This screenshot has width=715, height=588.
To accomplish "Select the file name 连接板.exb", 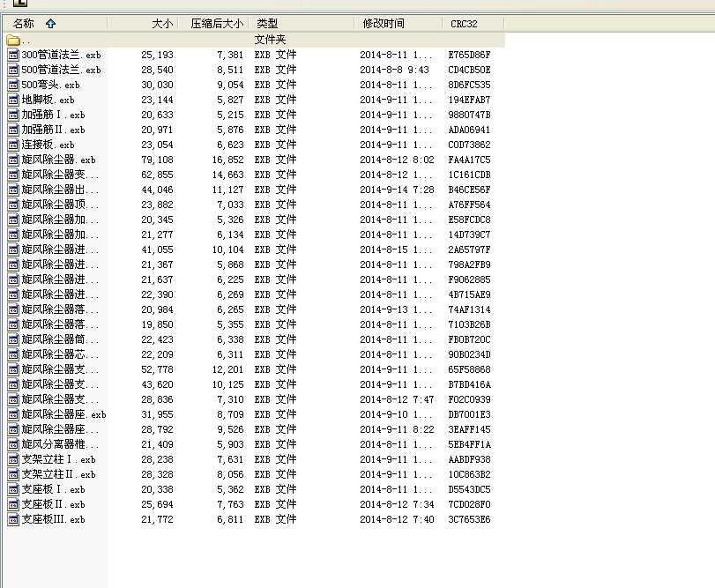I will 48,145.
